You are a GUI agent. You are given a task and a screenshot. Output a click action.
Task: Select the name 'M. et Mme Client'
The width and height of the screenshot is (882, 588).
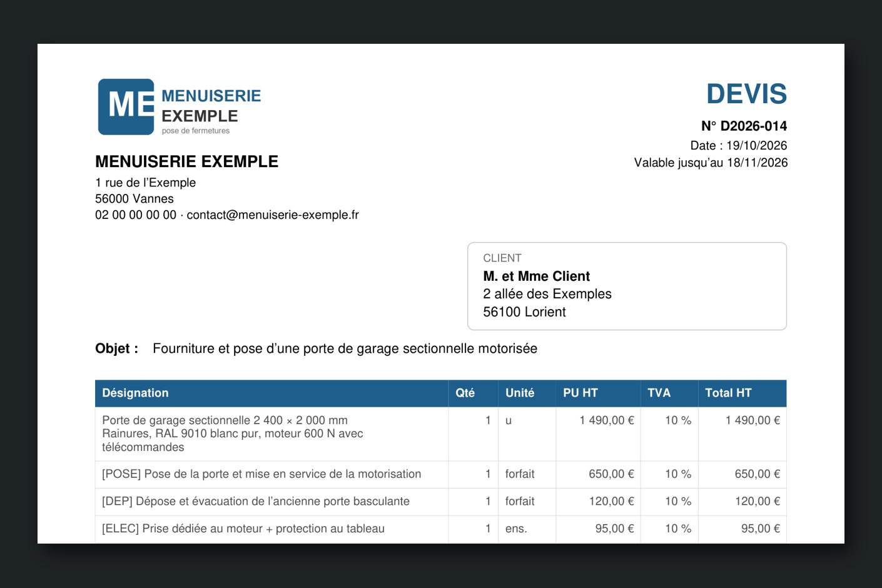(537, 276)
